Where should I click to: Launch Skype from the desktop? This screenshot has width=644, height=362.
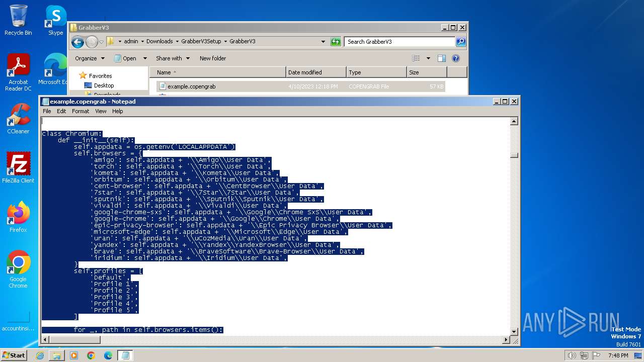point(56,20)
